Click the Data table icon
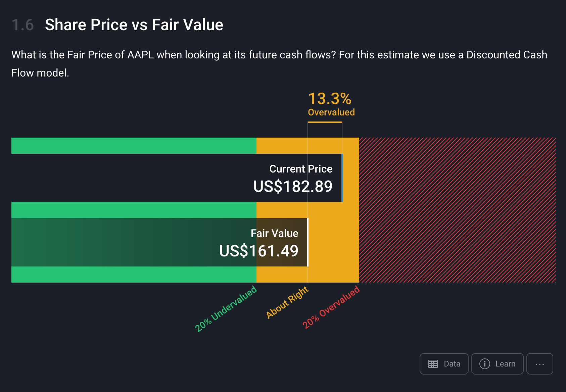 click(433, 364)
